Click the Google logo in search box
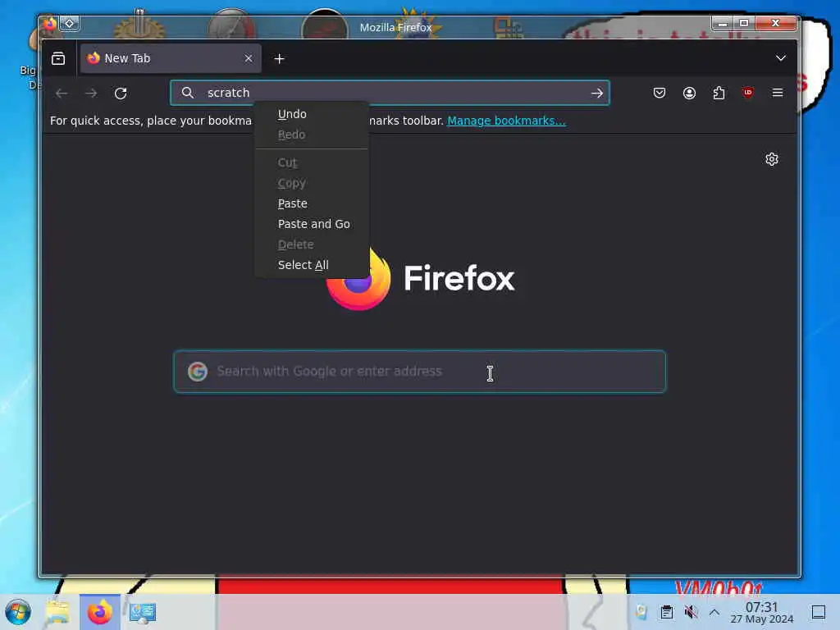 198,372
